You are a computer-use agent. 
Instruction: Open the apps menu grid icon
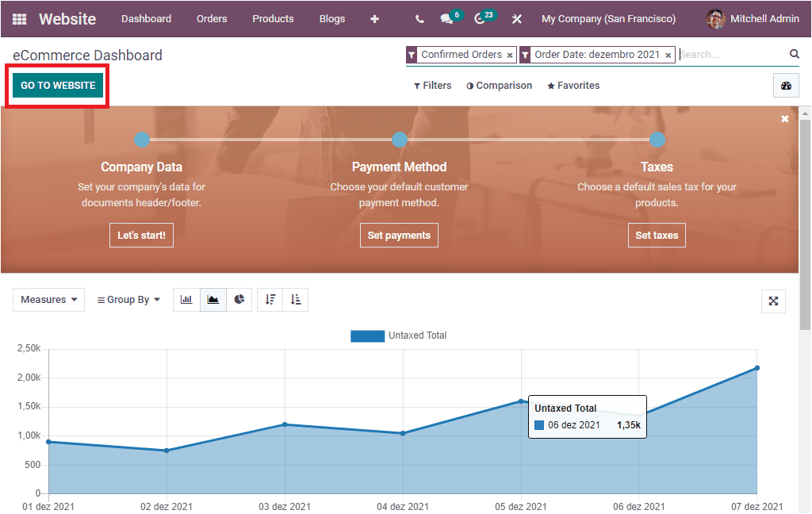pyautogui.click(x=19, y=18)
